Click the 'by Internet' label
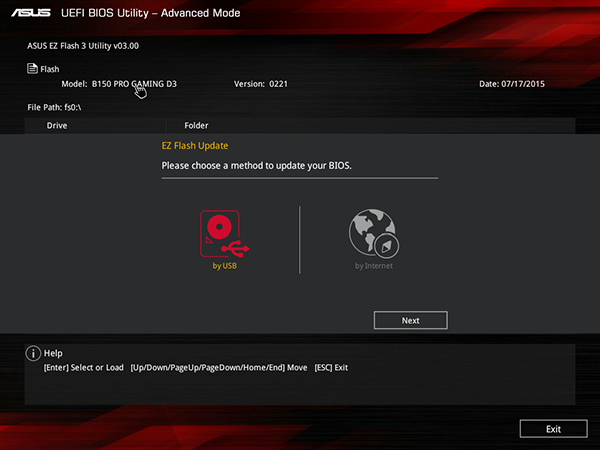600x450 pixels. pos(373,266)
